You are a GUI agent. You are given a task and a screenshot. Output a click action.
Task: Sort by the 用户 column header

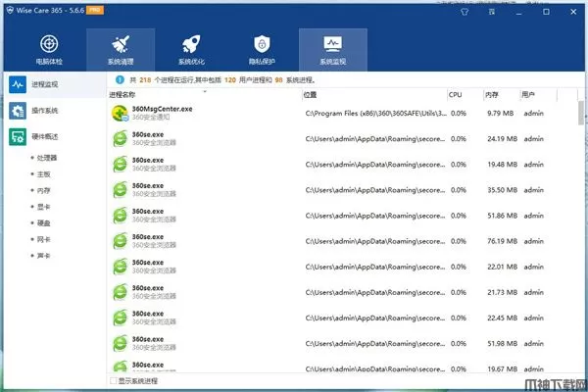point(538,95)
